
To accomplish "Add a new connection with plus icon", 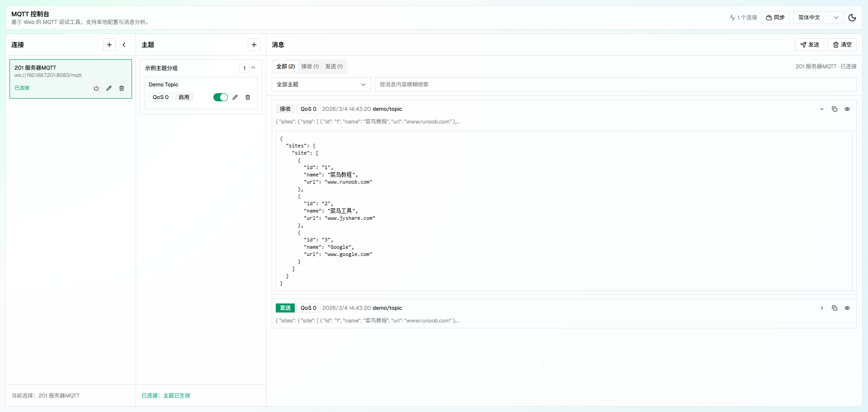I will pyautogui.click(x=109, y=45).
